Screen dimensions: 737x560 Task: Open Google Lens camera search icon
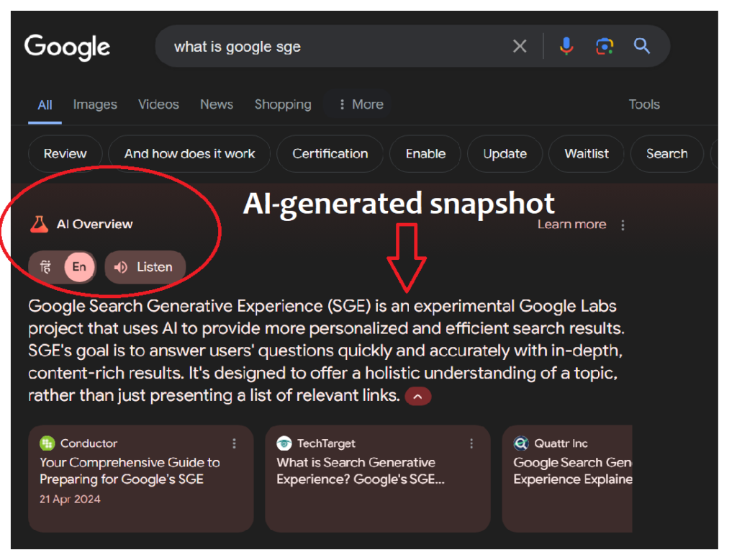click(605, 46)
